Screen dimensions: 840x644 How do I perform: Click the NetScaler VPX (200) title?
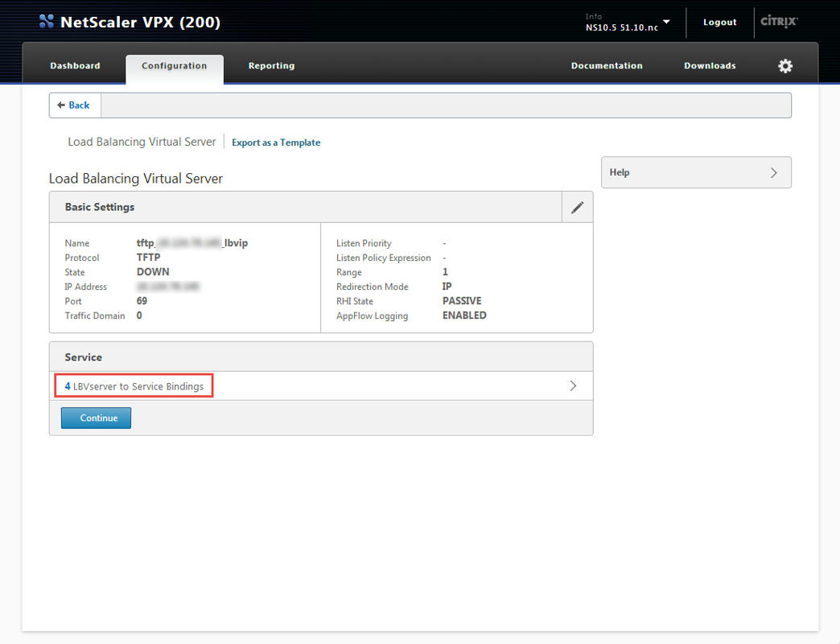(x=140, y=23)
